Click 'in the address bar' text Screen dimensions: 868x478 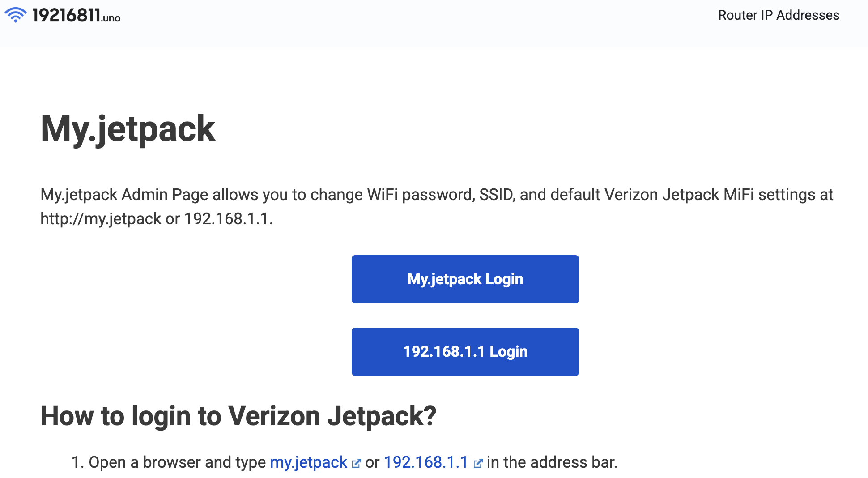point(552,462)
